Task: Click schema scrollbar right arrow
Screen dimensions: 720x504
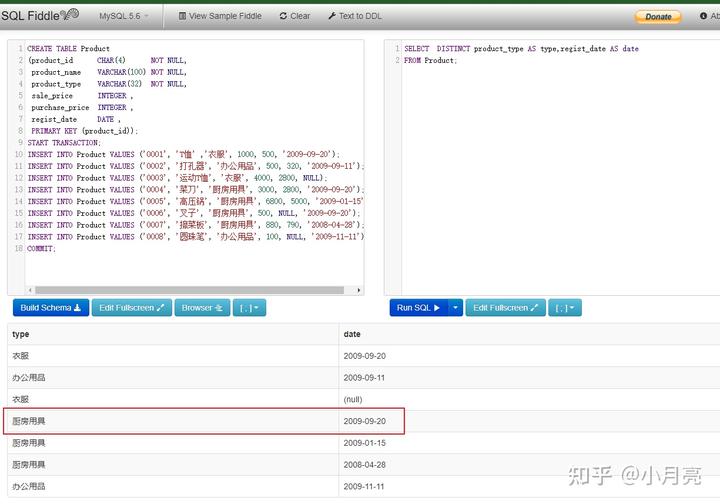Action: [x=359, y=290]
